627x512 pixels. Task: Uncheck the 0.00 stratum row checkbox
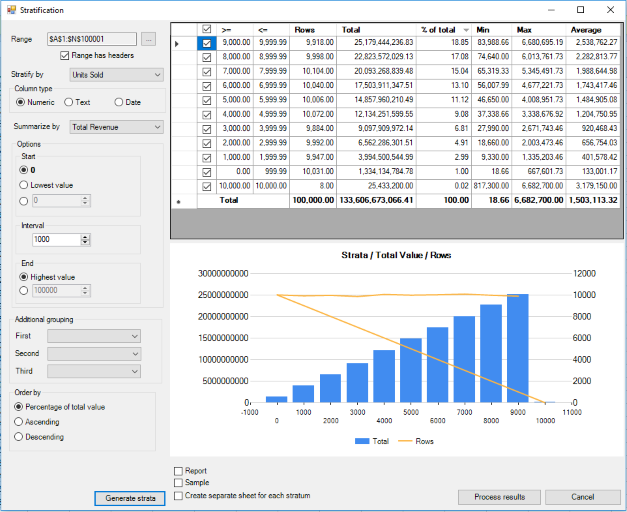coord(207,172)
